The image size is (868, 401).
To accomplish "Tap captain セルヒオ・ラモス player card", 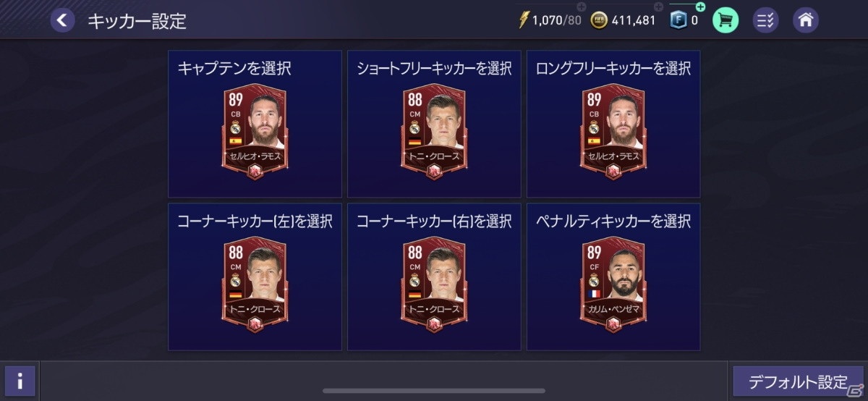I will tap(255, 132).
